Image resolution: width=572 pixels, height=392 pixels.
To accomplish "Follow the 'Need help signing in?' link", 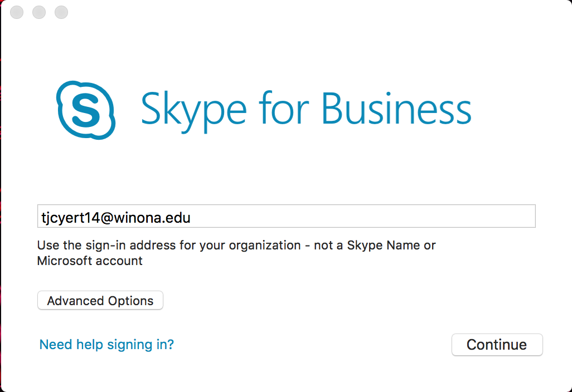I will (106, 345).
